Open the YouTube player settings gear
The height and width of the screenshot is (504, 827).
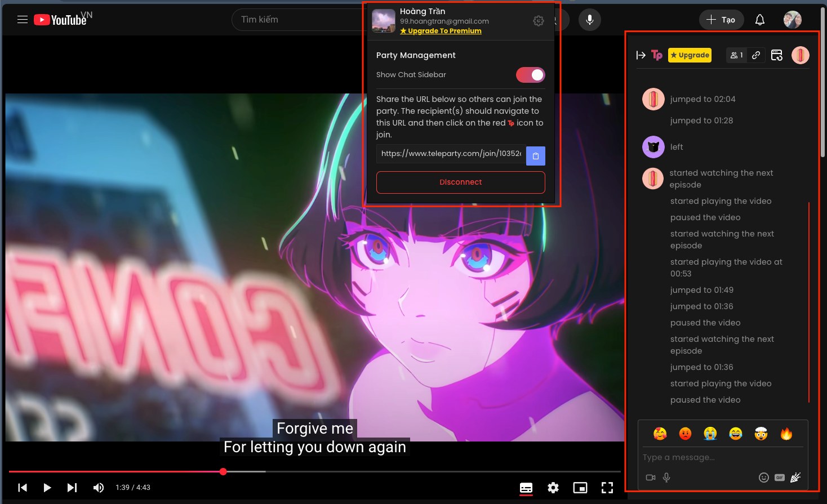(x=553, y=488)
